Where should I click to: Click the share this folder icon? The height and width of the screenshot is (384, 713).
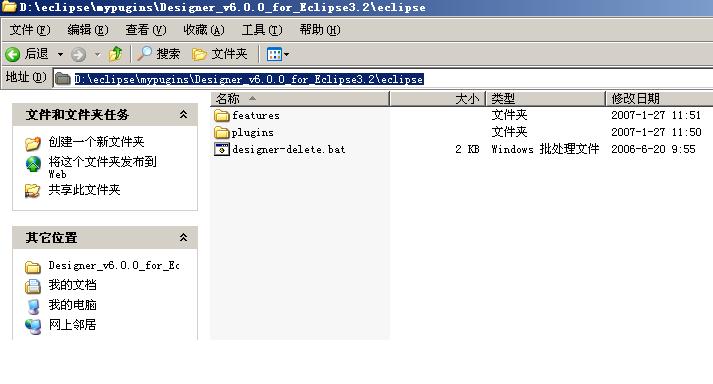click(x=32, y=191)
